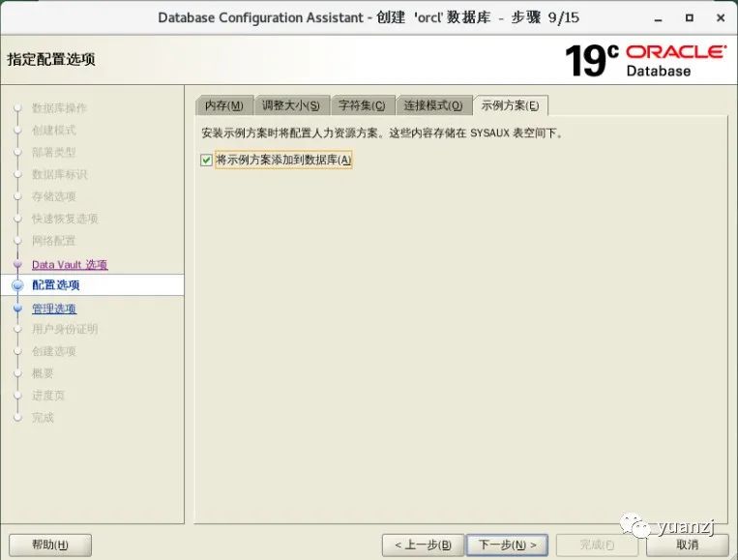Click the 指定配置选项 page heading
The height and width of the screenshot is (560, 738).
51,59
